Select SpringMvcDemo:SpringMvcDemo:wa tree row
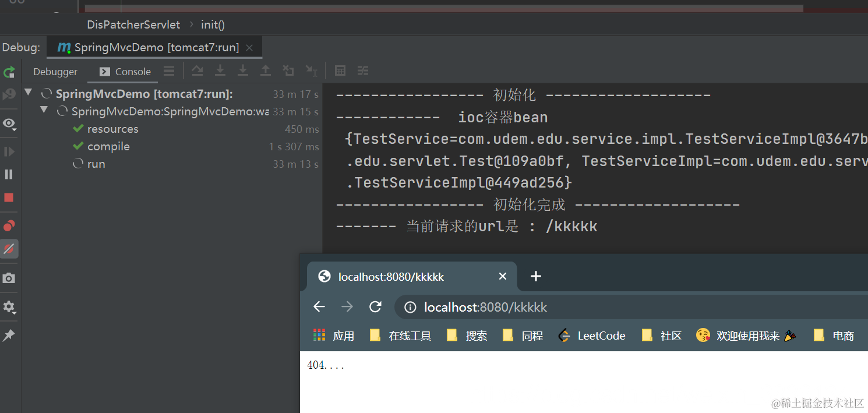868x413 pixels. (x=172, y=111)
